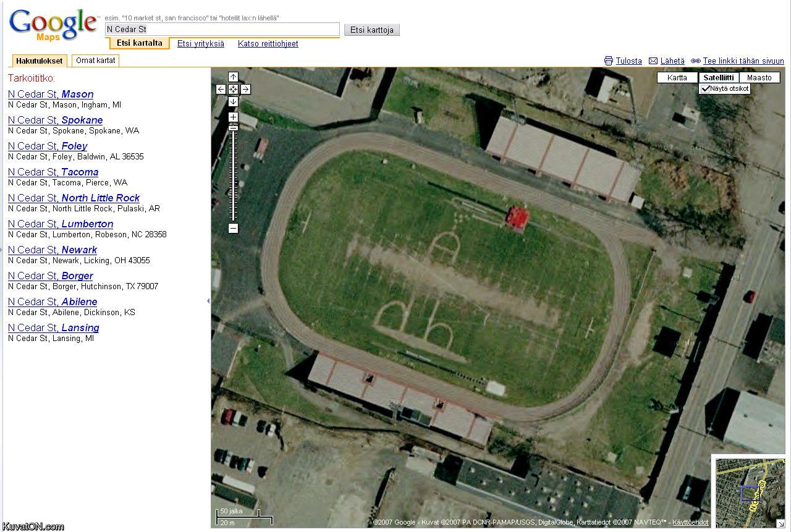Click the zoom slider handle
The width and height of the screenshot is (791, 532).
(233, 127)
